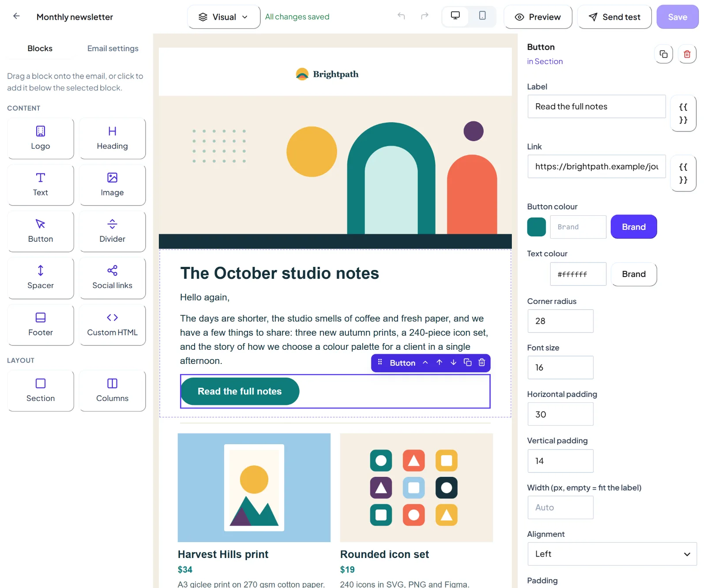Redo the last change
This screenshot has width=706, height=588.
click(x=424, y=16)
